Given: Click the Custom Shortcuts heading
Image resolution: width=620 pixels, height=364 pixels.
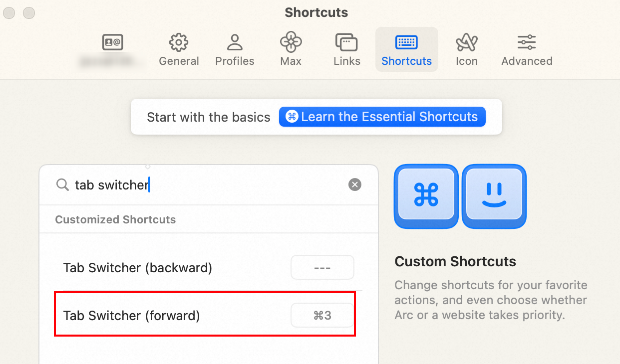Looking at the screenshot, I should [x=455, y=261].
